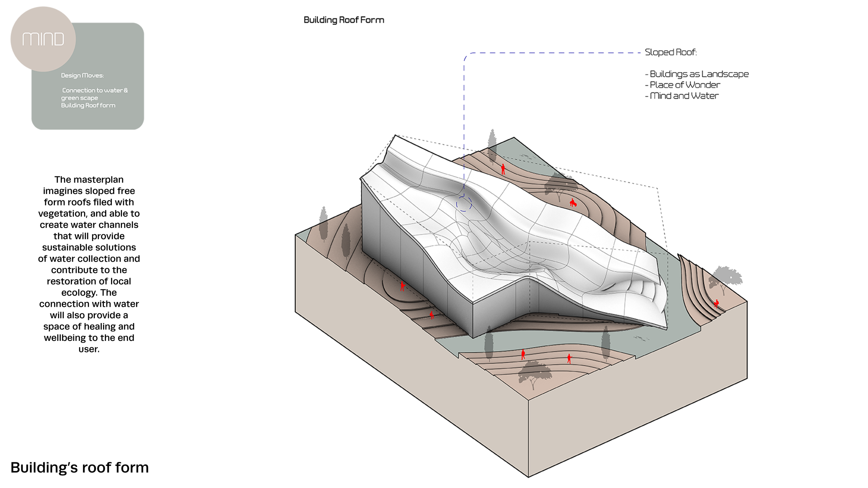Screen dimensions: 868x488
Task: Click the dashed circle marker on roof
Action: click(x=464, y=204)
